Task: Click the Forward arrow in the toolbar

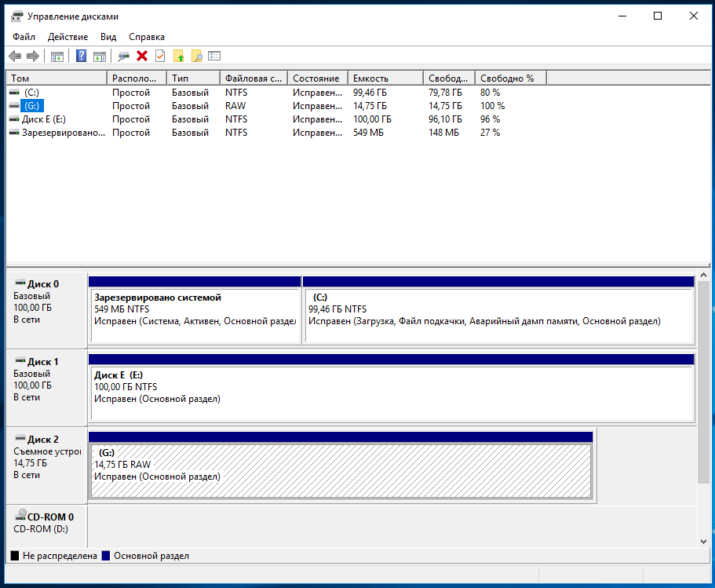Action: pyautogui.click(x=32, y=56)
